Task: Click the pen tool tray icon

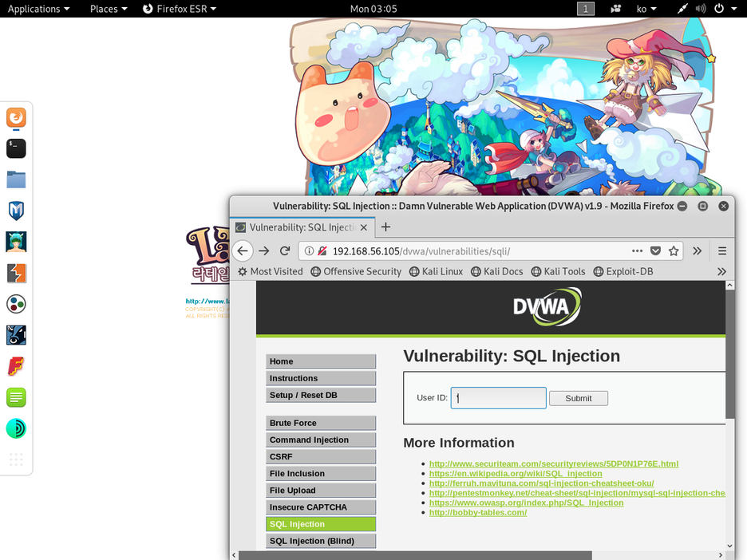Action: pos(682,9)
